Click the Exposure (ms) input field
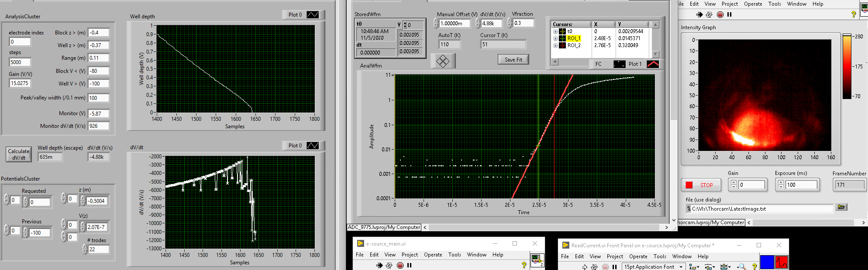 point(801,185)
